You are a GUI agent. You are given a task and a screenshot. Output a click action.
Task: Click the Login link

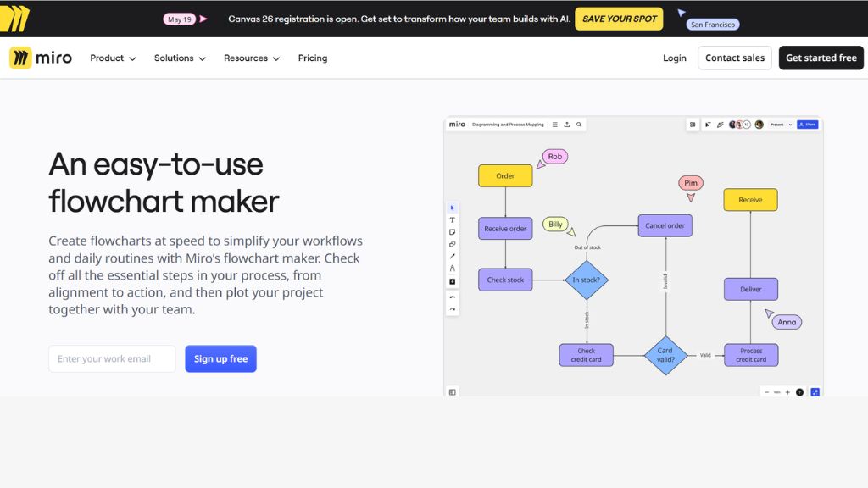674,58
